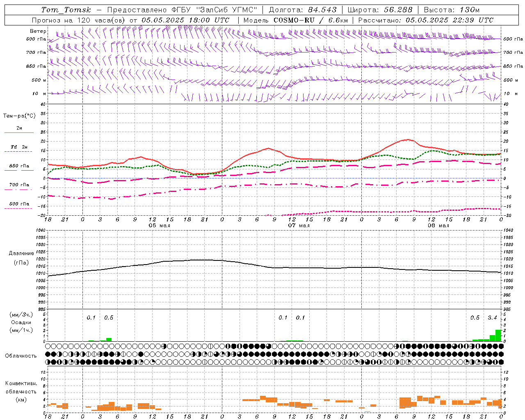Click the tallest green precipitation bar

[498, 336]
